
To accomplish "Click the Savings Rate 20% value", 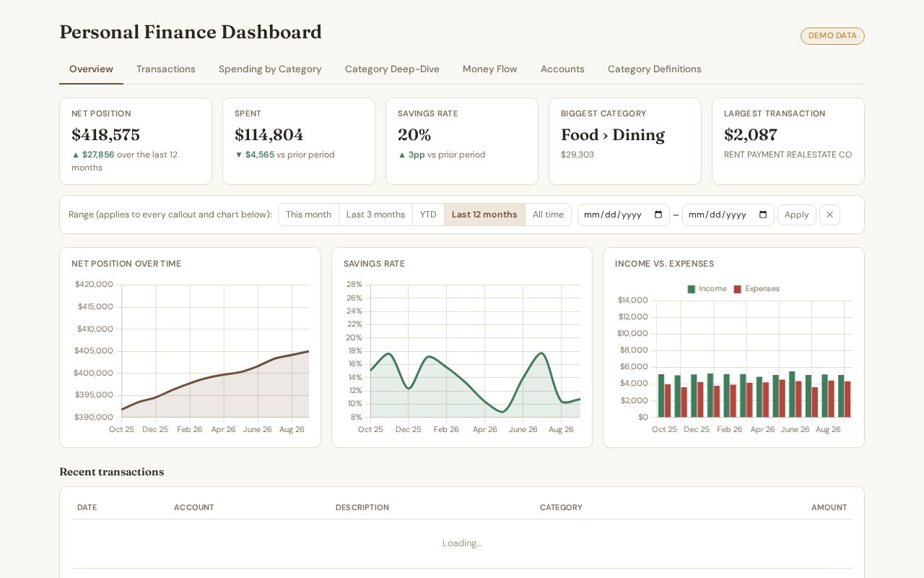I will (x=414, y=135).
